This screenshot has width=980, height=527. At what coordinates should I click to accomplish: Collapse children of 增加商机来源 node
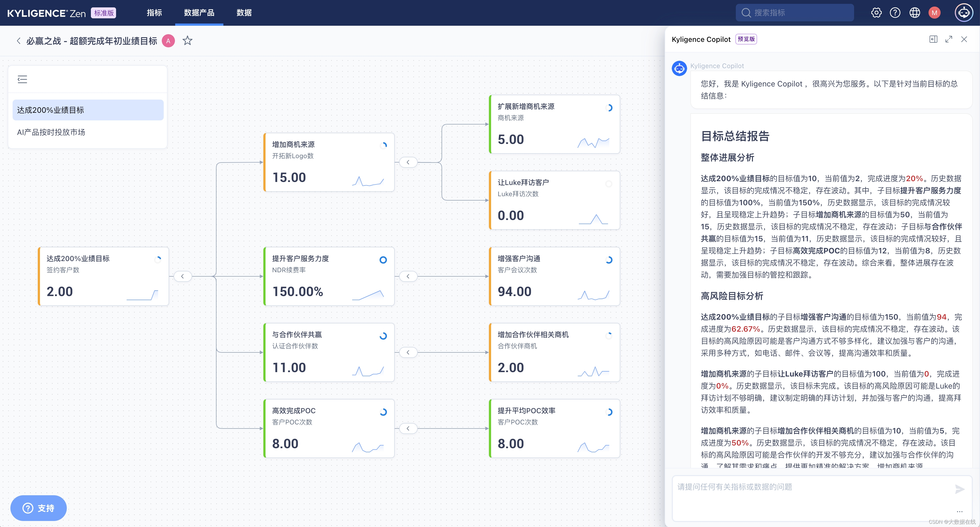(x=408, y=162)
